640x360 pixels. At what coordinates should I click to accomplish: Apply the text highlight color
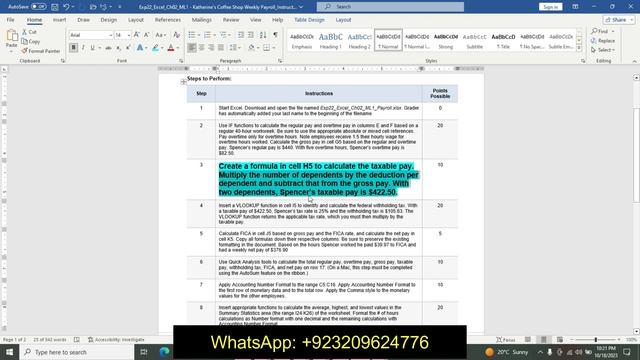(155, 48)
